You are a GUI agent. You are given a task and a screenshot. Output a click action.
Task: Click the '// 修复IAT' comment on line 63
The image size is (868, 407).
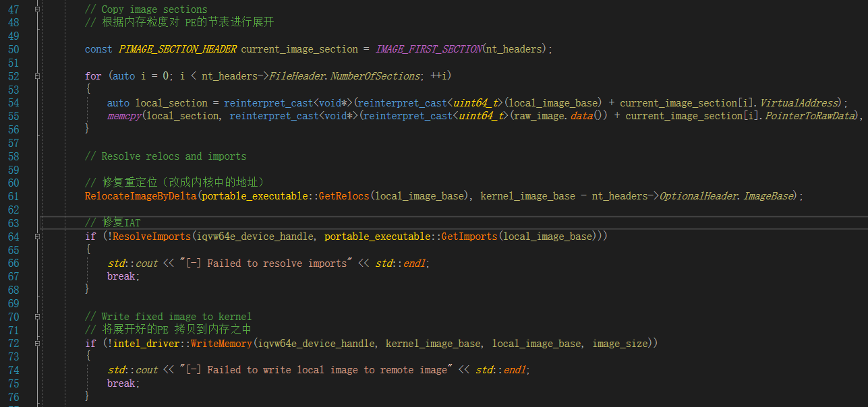pyautogui.click(x=113, y=223)
